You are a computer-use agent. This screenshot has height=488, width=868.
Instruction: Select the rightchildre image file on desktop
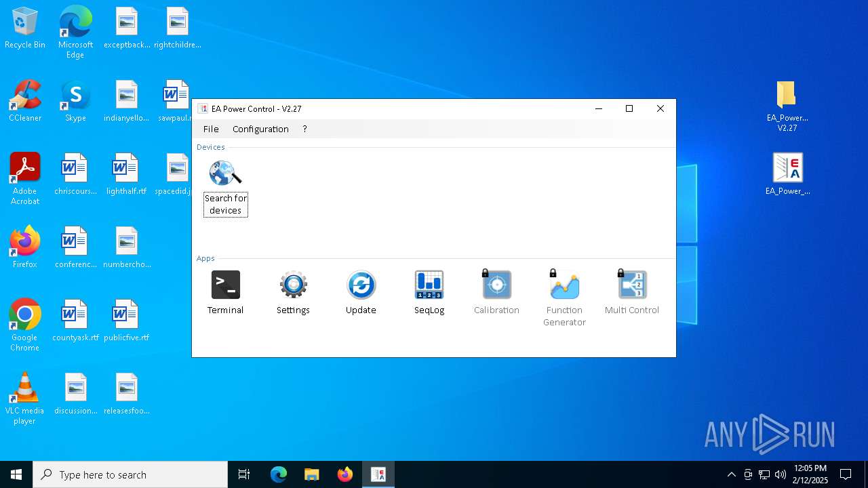pos(178,28)
